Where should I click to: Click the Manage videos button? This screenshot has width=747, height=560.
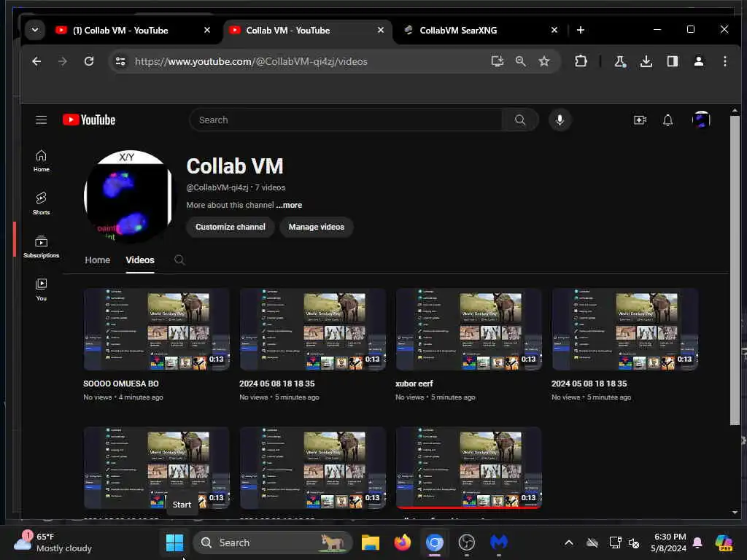coord(317,227)
